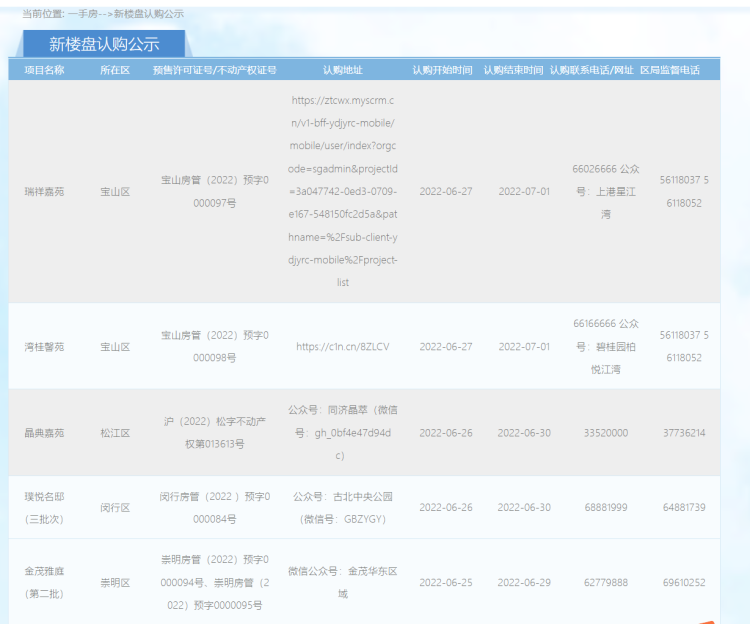Click contact phone 33520000

606,433
